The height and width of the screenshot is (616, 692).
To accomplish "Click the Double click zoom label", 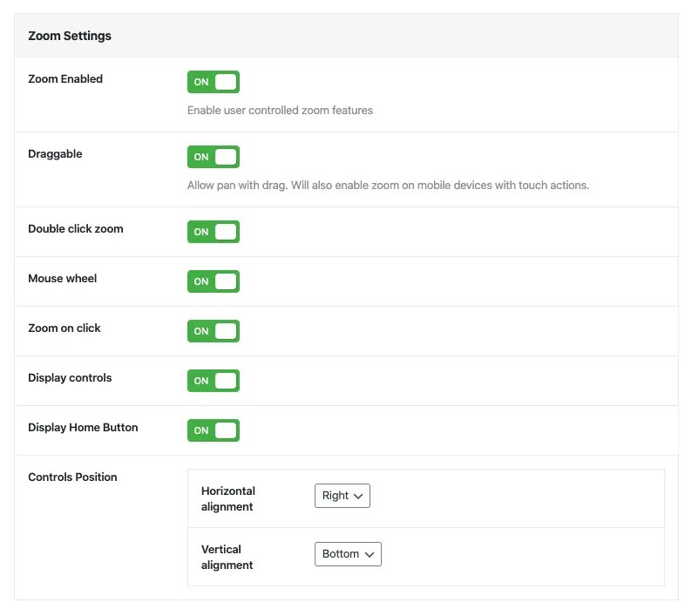I will [76, 229].
